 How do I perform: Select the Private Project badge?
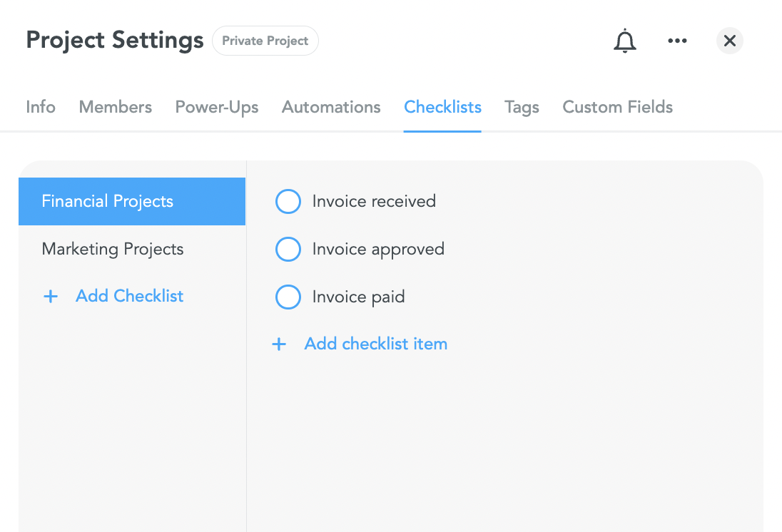click(x=265, y=41)
